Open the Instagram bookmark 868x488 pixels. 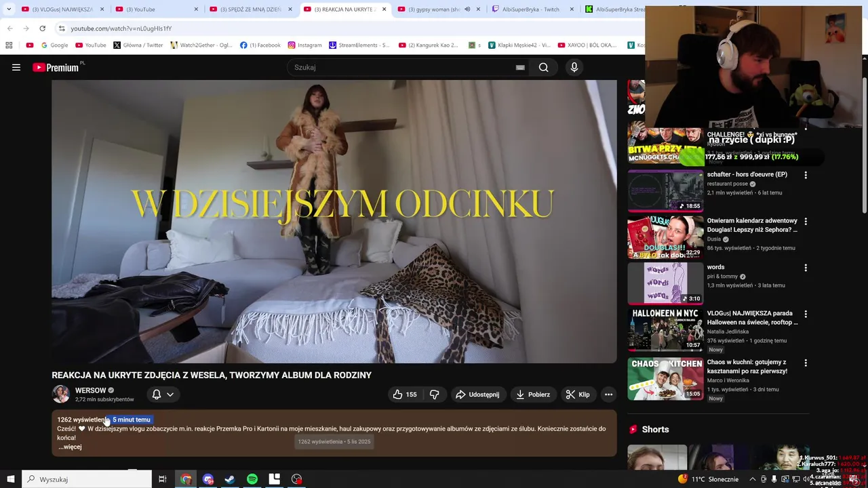click(304, 45)
